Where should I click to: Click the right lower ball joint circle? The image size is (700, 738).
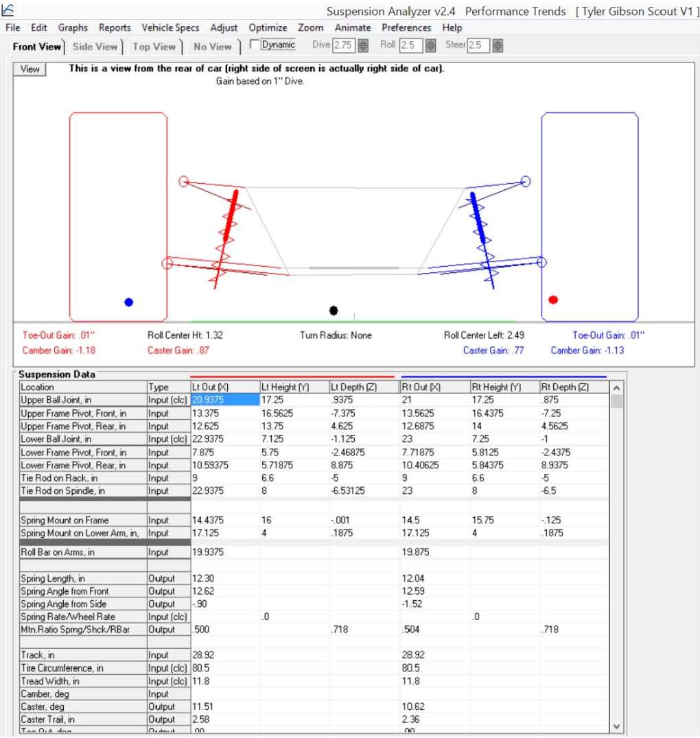point(541,262)
